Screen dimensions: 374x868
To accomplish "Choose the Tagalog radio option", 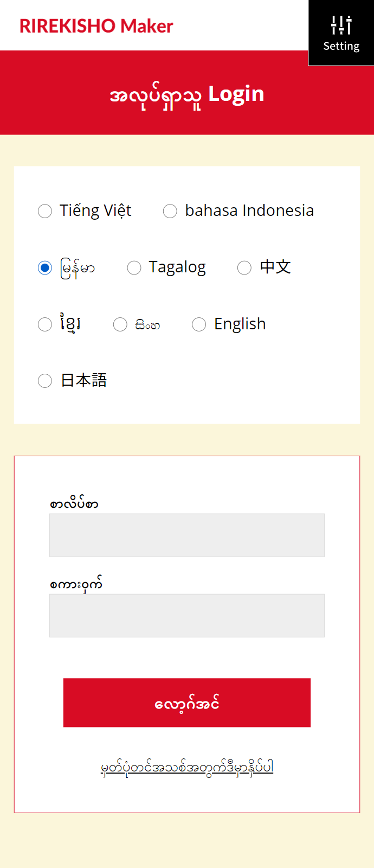I will 134,267.
